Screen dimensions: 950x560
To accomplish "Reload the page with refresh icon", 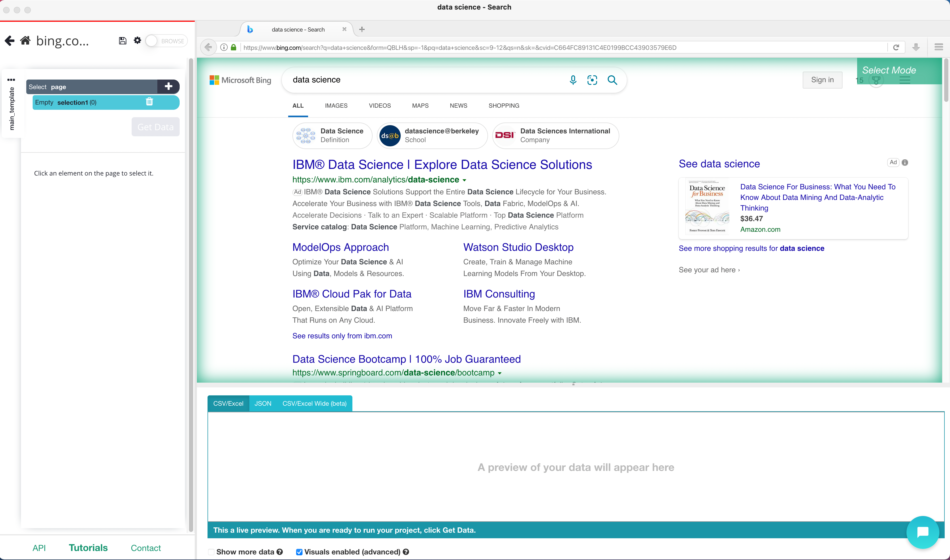I will point(896,47).
